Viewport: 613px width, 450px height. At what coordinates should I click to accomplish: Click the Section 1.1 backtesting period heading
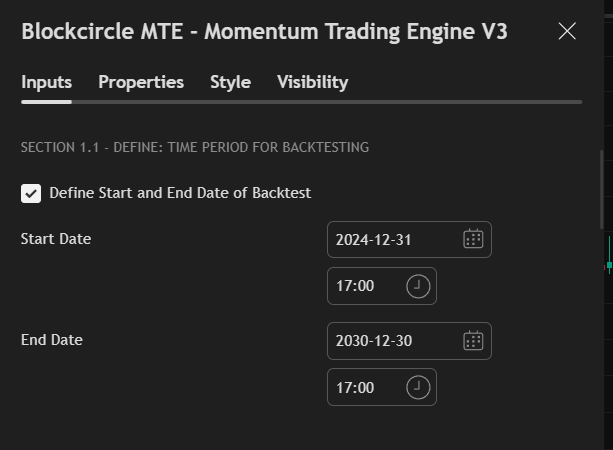coord(195,148)
